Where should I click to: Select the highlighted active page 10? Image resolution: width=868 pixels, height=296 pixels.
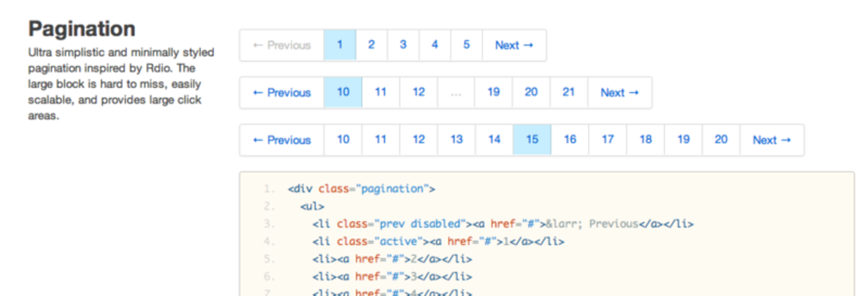click(x=343, y=93)
